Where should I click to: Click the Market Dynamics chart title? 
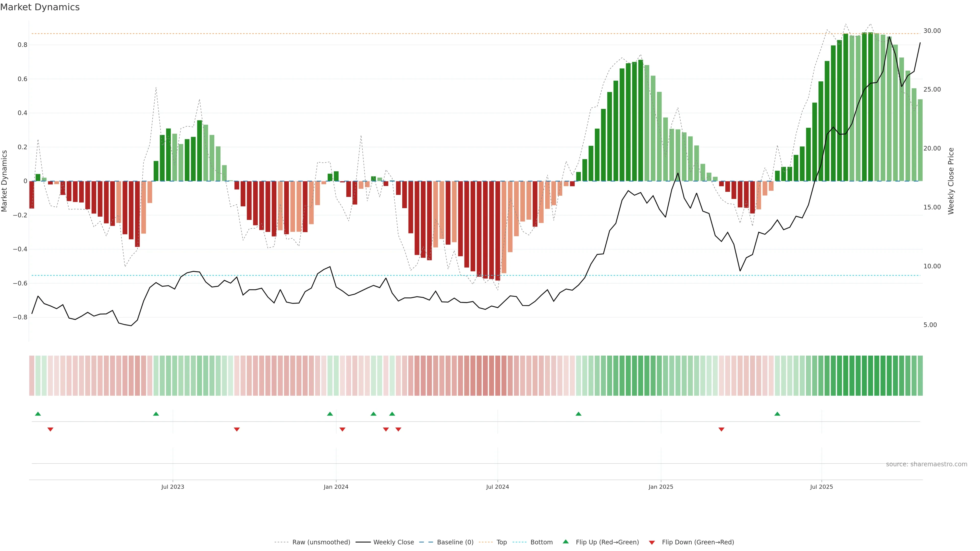pos(40,7)
